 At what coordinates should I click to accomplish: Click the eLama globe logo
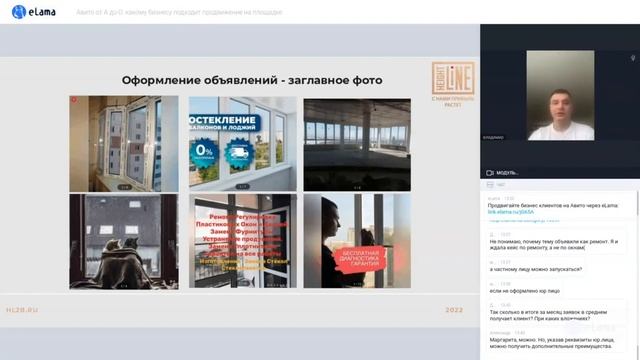19,12
